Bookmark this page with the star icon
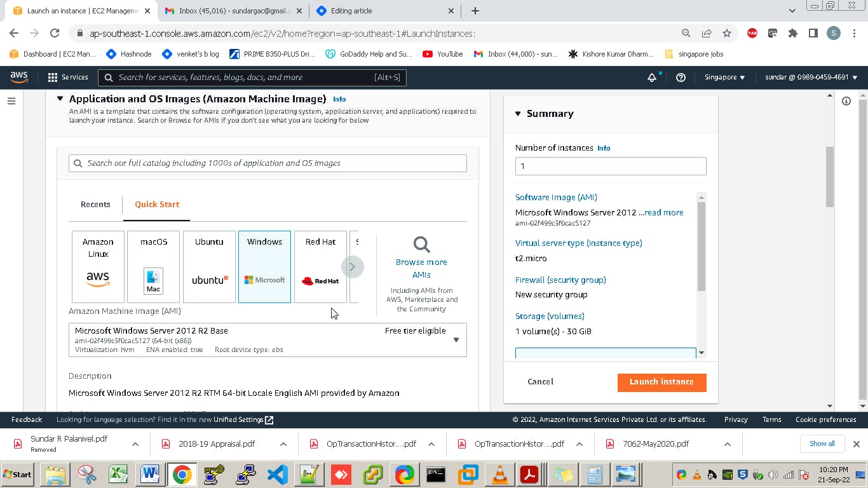The width and height of the screenshot is (868, 488). [727, 33]
